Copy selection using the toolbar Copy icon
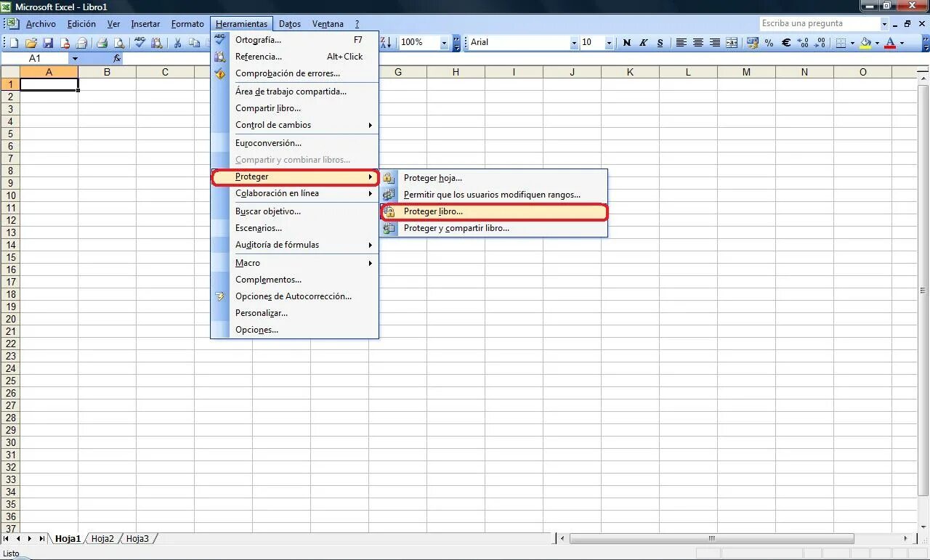This screenshot has height=560, width=930. click(x=194, y=43)
